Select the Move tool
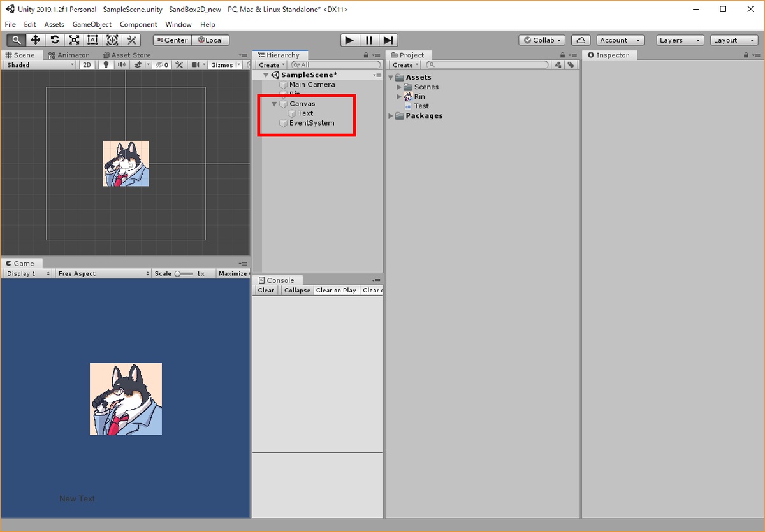765x532 pixels. click(x=36, y=40)
